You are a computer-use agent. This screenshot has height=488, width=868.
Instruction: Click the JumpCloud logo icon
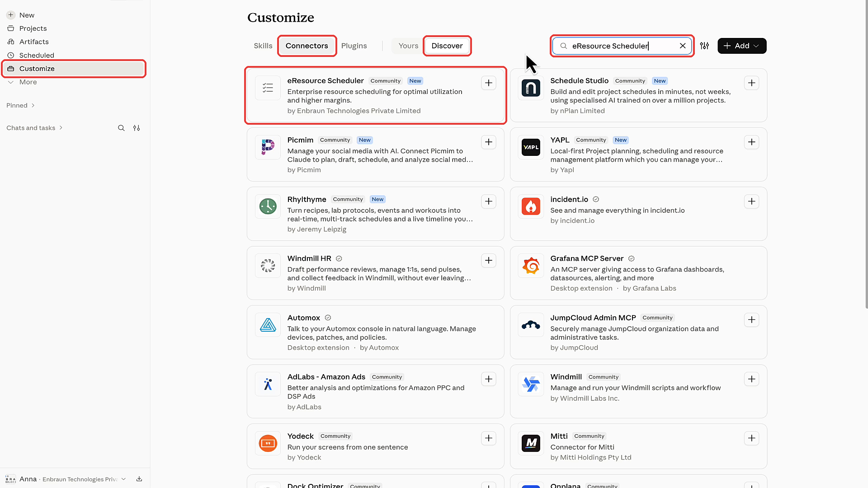531,324
